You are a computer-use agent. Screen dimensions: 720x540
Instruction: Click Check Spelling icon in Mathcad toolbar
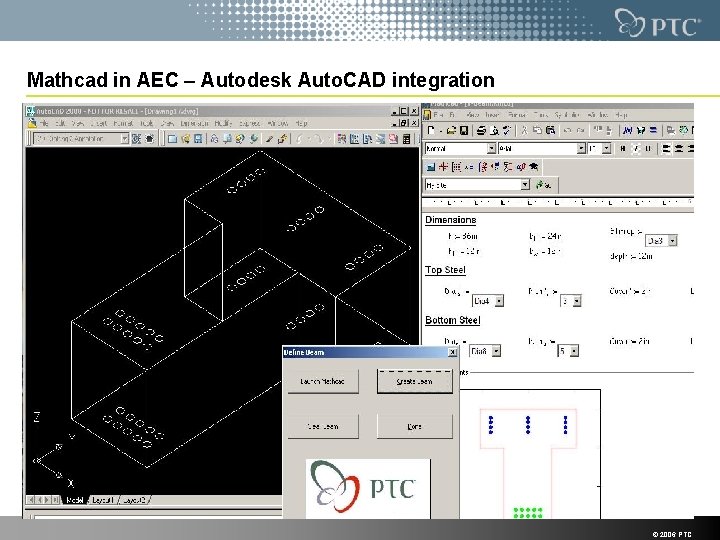pyautogui.click(x=507, y=130)
